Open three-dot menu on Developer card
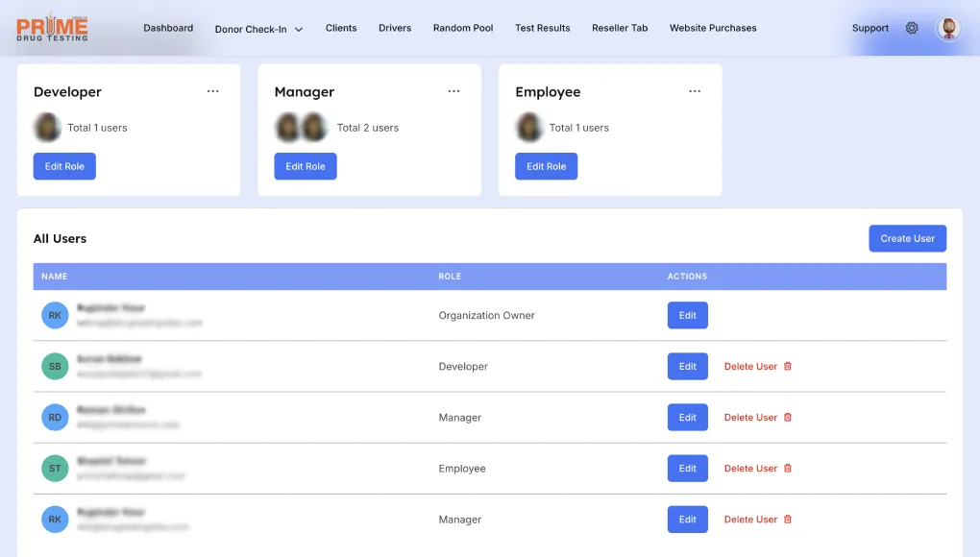The width and height of the screenshot is (980, 557). tap(213, 91)
